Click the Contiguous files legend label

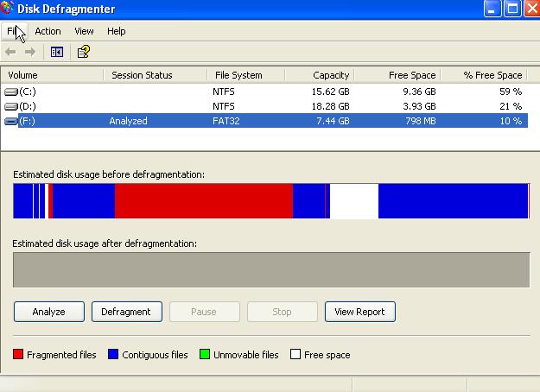click(x=155, y=355)
